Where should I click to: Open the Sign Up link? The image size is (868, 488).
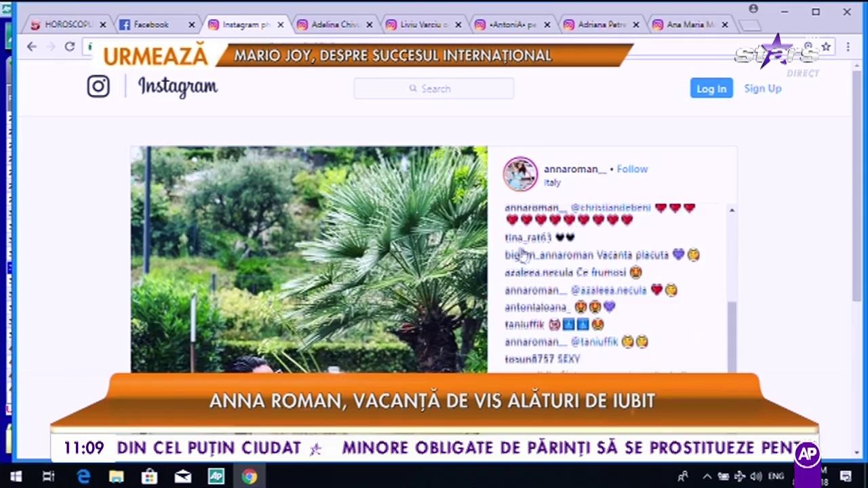(763, 89)
